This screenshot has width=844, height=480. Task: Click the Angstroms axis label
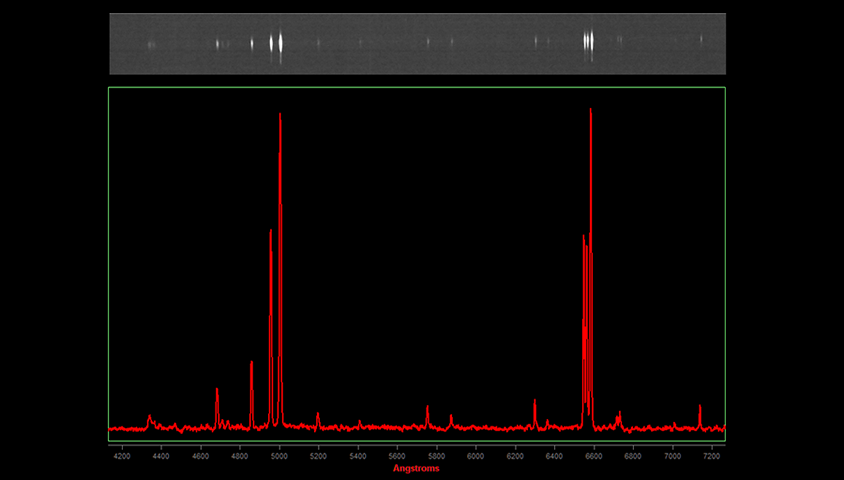click(416, 468)
